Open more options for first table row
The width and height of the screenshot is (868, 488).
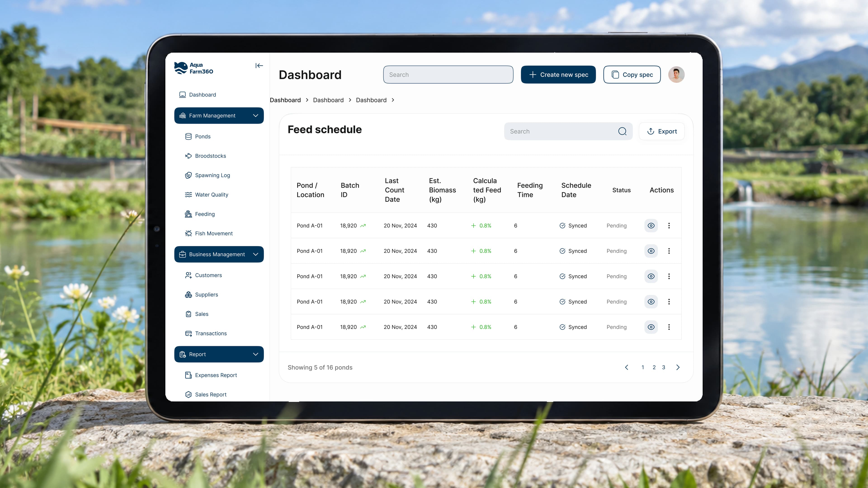coord(669,226)
